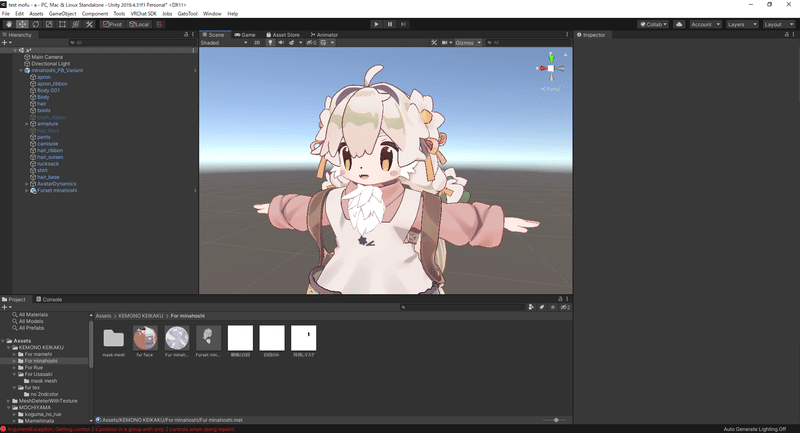Toggle the scene grid visibility

coord(323,43)
